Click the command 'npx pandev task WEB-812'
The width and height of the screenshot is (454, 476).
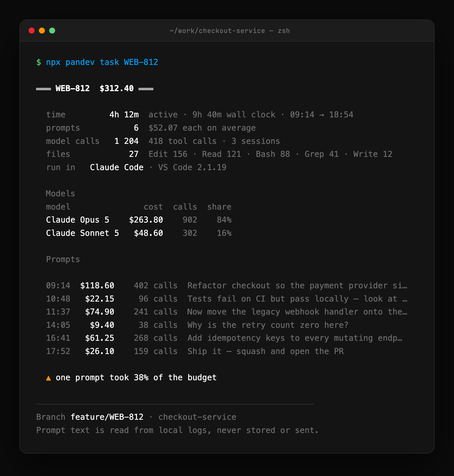(x=102, y=62)
